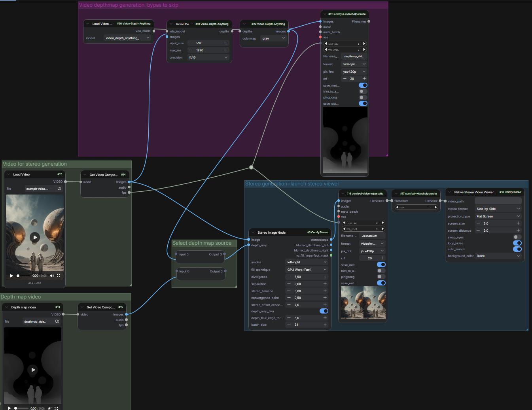Decrease max_res value with minus icon
The width and height of the screenshot is (532, 410).
pos(191,50)
